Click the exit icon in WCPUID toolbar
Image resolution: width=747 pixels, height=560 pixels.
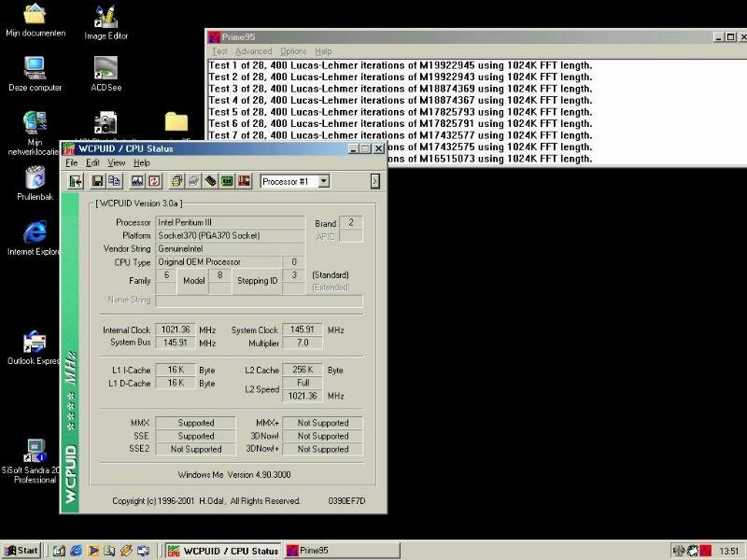point(76,181)
